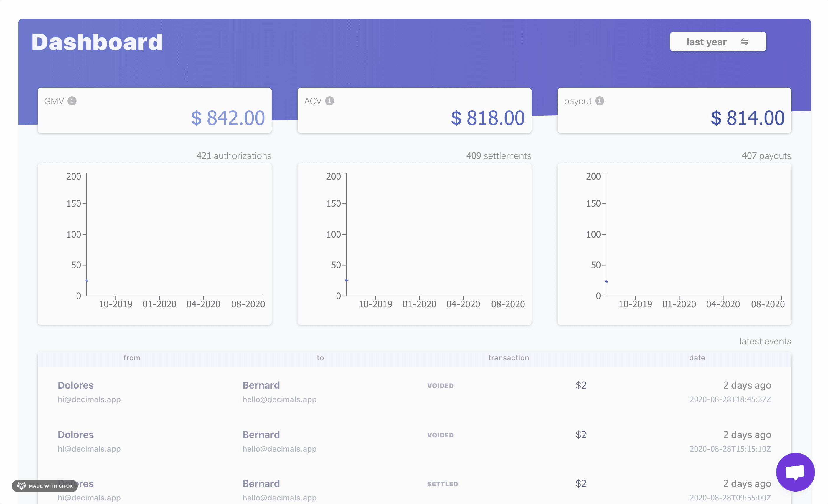Click the ACV info icon
This screenshot has height=504, width=828.
(330, 101)
